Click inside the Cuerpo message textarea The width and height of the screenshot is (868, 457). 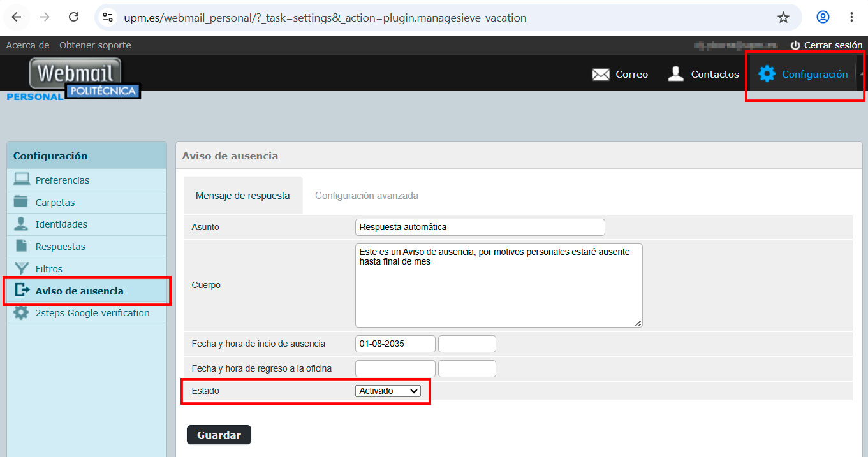499,286
